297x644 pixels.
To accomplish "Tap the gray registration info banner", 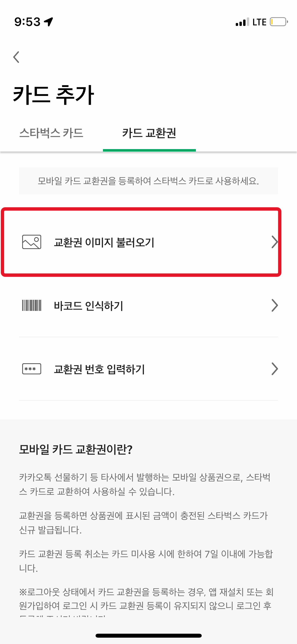I will [x=148, y=181].
